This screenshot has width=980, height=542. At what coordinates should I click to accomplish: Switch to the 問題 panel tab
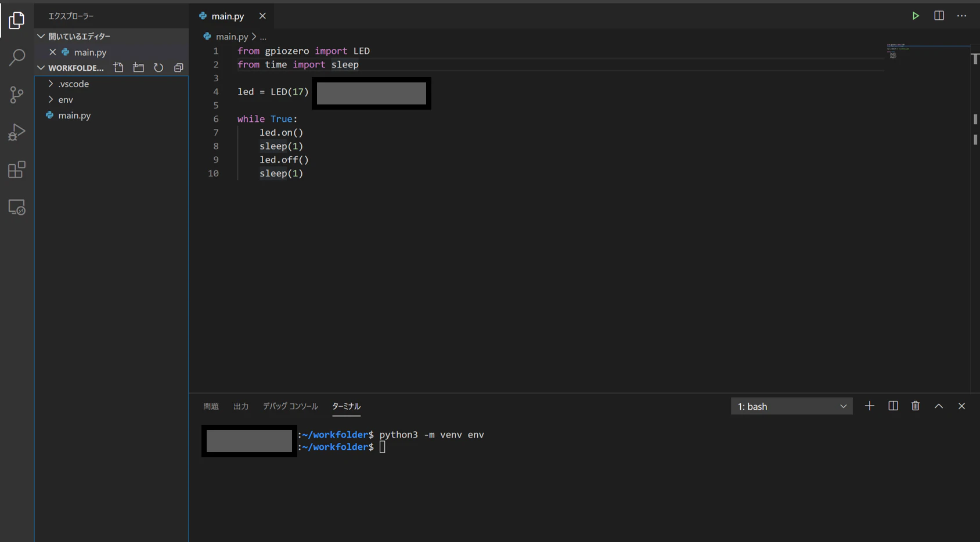[211, 406]
